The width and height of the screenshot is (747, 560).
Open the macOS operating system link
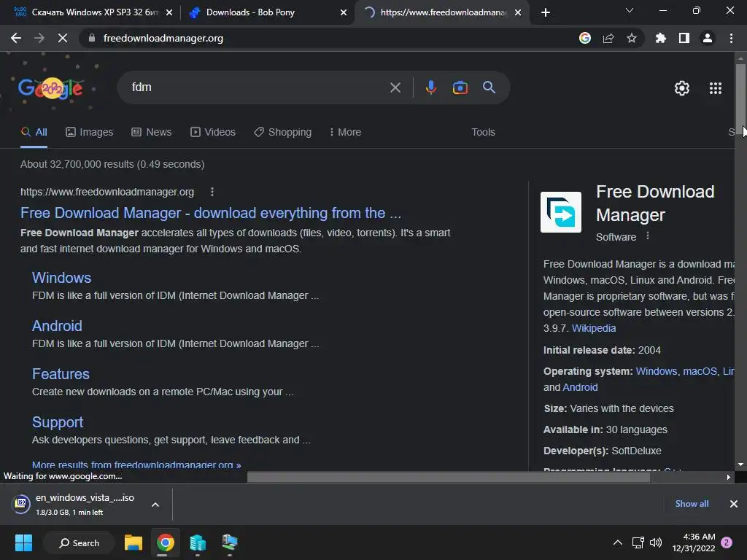[x=700, y=371]
